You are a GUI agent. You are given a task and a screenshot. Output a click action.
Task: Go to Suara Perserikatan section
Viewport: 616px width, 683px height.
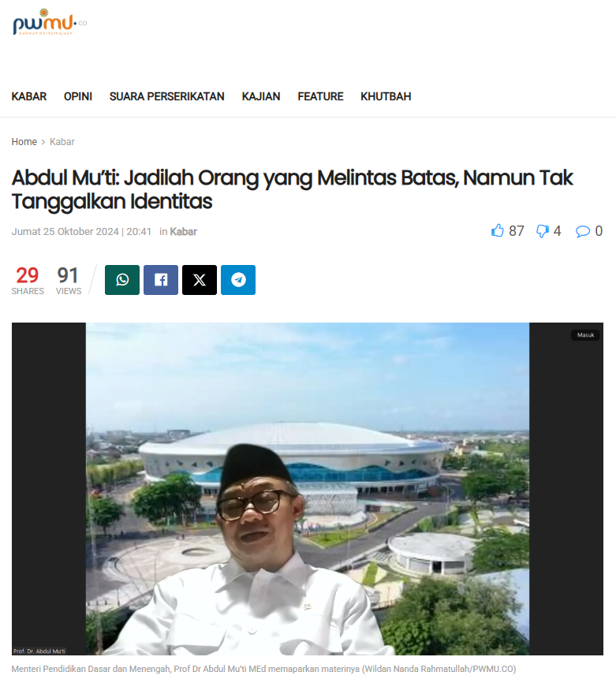[167, 96]
